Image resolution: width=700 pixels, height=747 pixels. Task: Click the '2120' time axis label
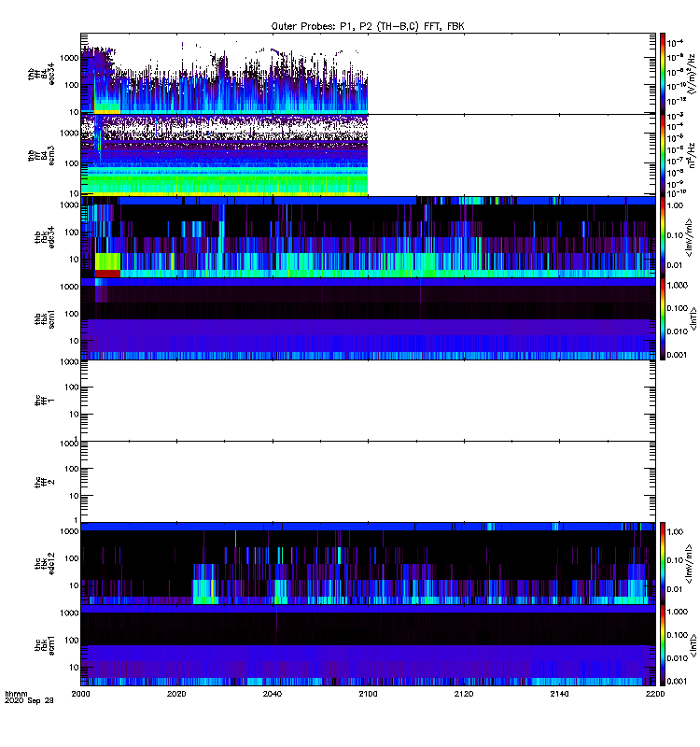[464, 694]
